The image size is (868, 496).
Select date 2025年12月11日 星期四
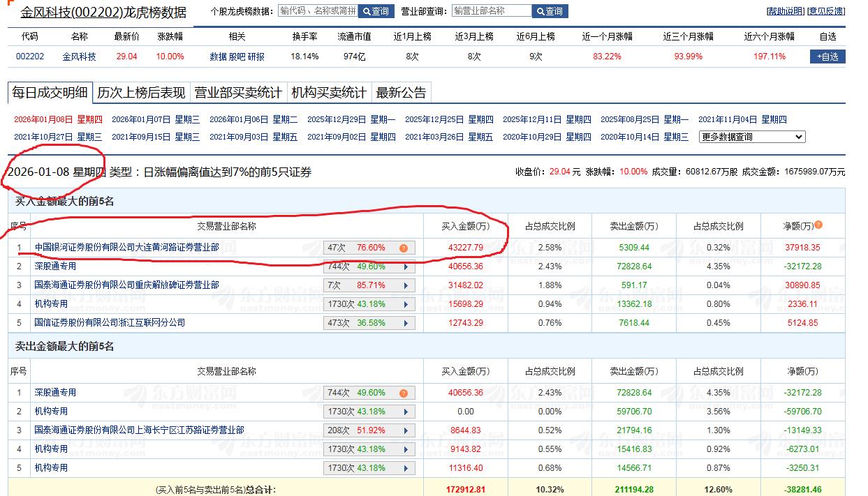pos(547,119)
